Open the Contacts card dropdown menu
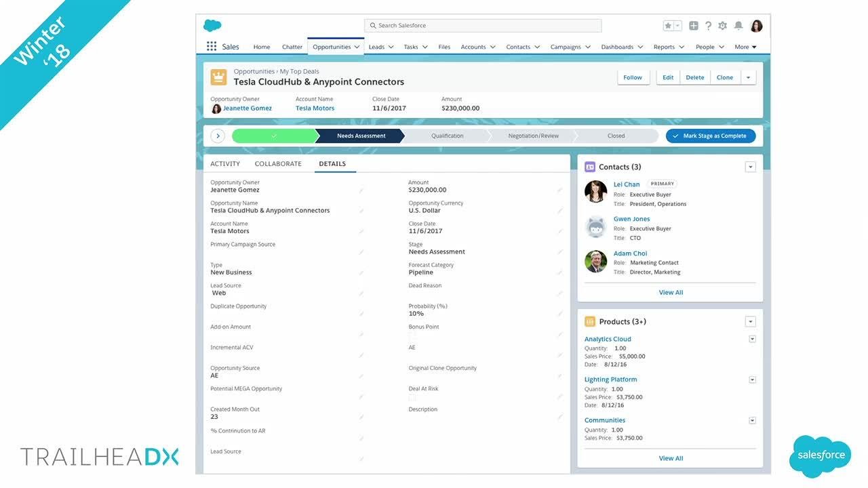Viewport: 868px width, 488px height. (x=750, y=167)
